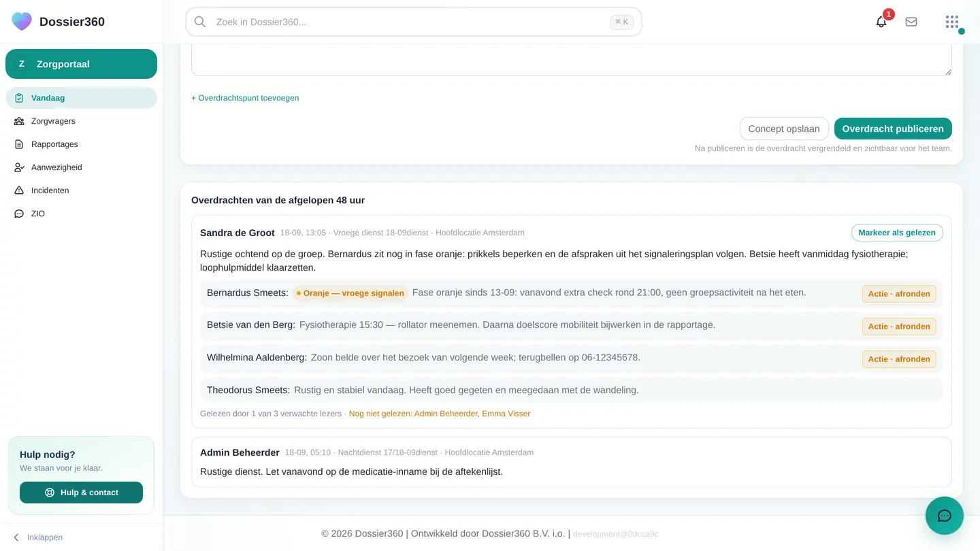Finish action for Wilhelmina Aaldenberg row
Image resolution: width=980 pixels, height=551 pixels.
(x=899, y=359)
